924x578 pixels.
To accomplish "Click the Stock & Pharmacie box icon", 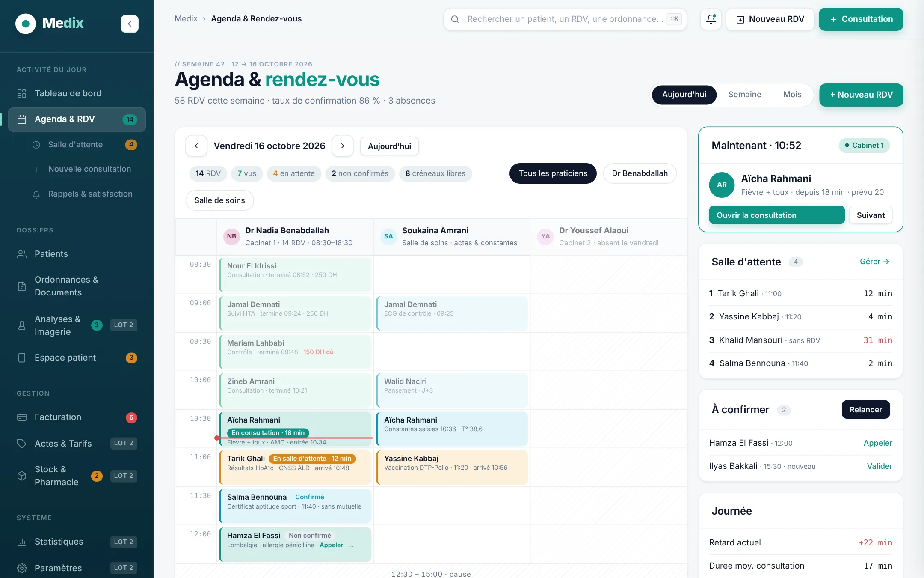I will pyautogui.click(x=22, y=476).
